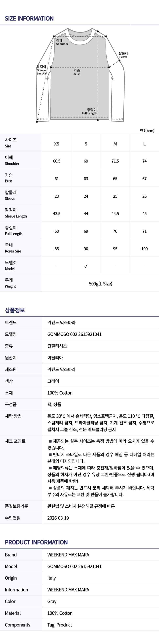
Task: Click the import date 2026-03-19
Action: (58, 518)
